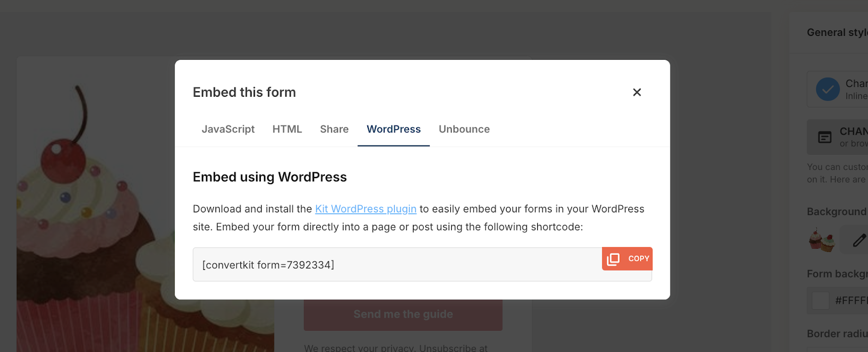Open the Kit WordPress plugin link
This screenshot has width=868, height=352.
coord(366,209)
